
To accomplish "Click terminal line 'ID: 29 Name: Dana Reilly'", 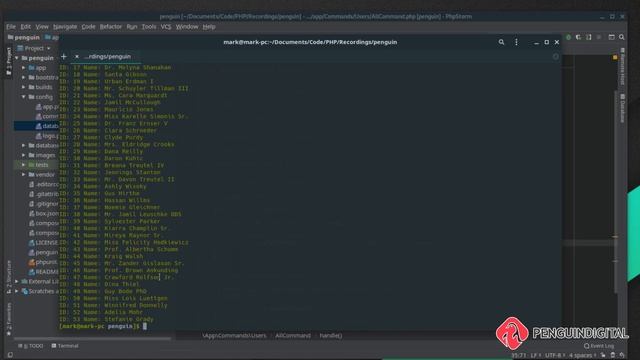I will 101,151.
